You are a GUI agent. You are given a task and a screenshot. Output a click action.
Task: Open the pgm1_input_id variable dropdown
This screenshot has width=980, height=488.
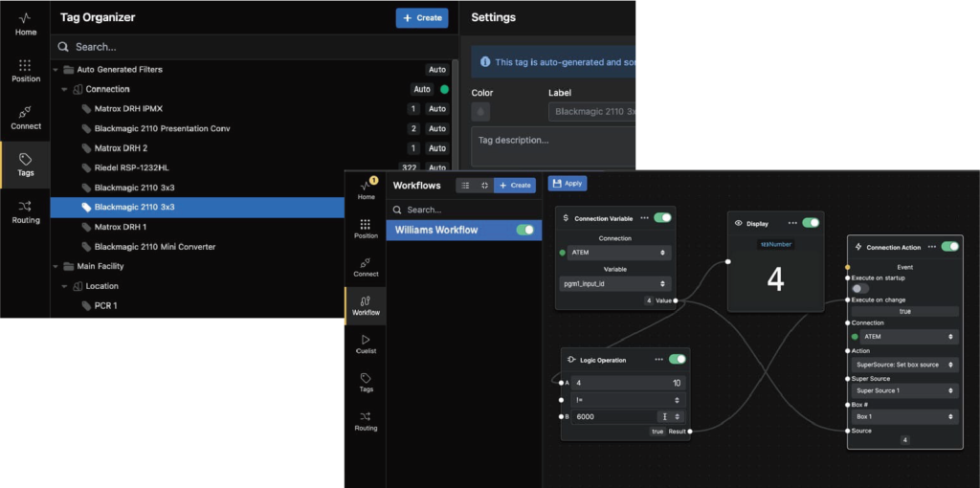click(x=614, y=284)
